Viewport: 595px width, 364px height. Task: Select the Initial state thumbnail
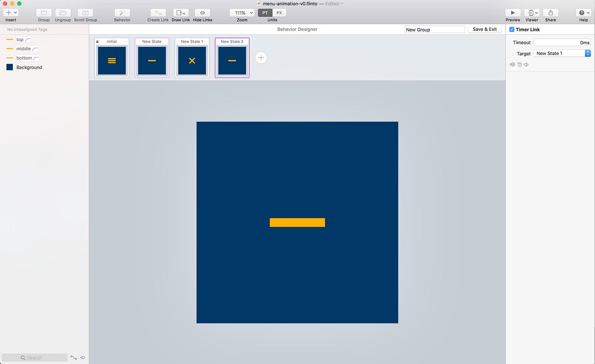pyautogui.click(x=112, y=58)
